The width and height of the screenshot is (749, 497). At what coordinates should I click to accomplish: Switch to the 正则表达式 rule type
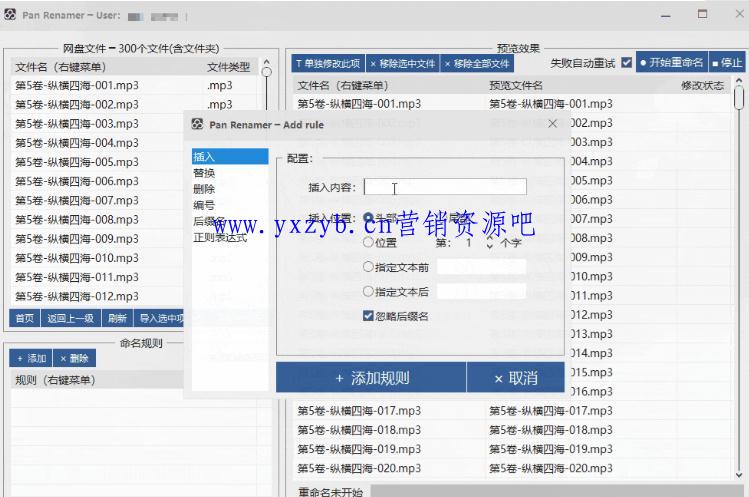click(x=230, y=238)
